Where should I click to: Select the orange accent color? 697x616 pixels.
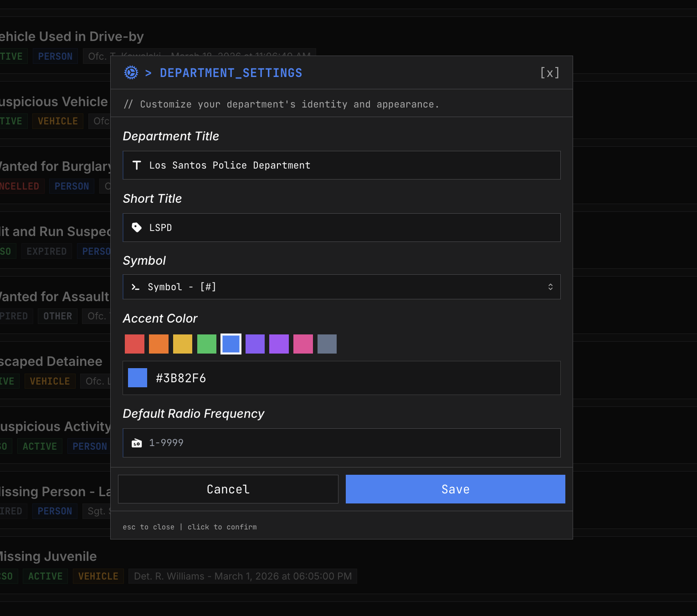(x=159, y=344)
